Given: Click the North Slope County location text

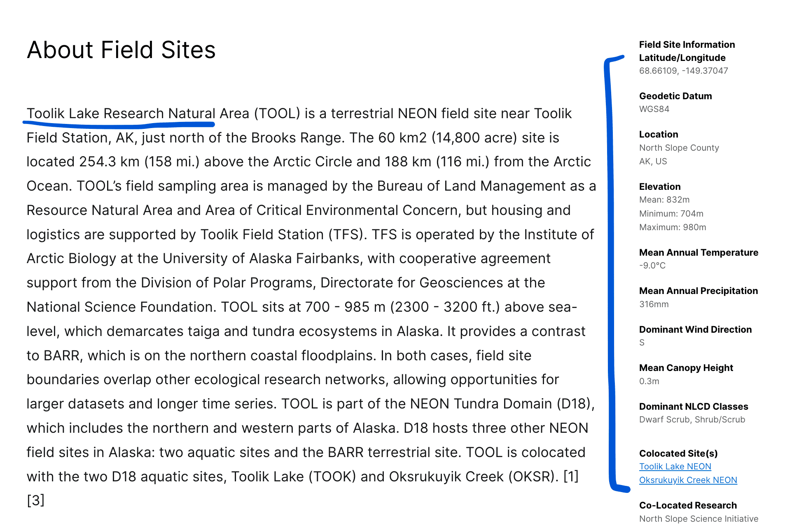Looking at the screenshot, I should click(679, 147).
